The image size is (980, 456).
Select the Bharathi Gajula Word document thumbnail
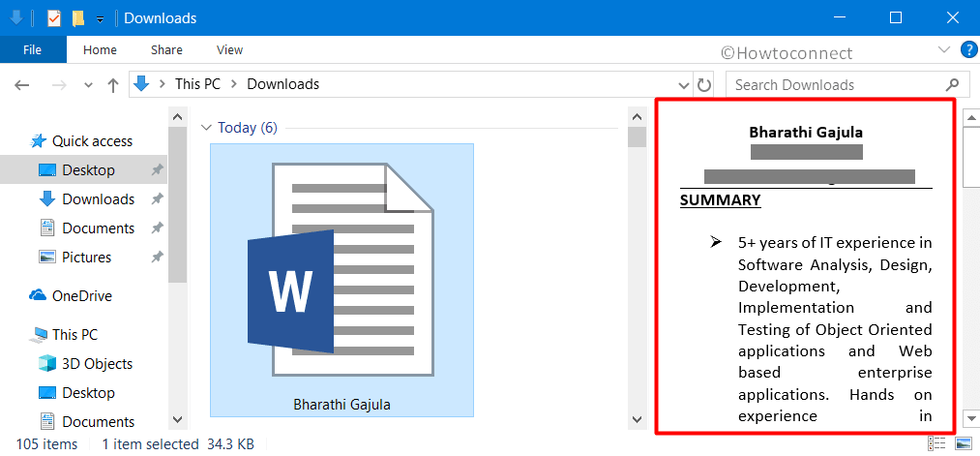(342, 280)
